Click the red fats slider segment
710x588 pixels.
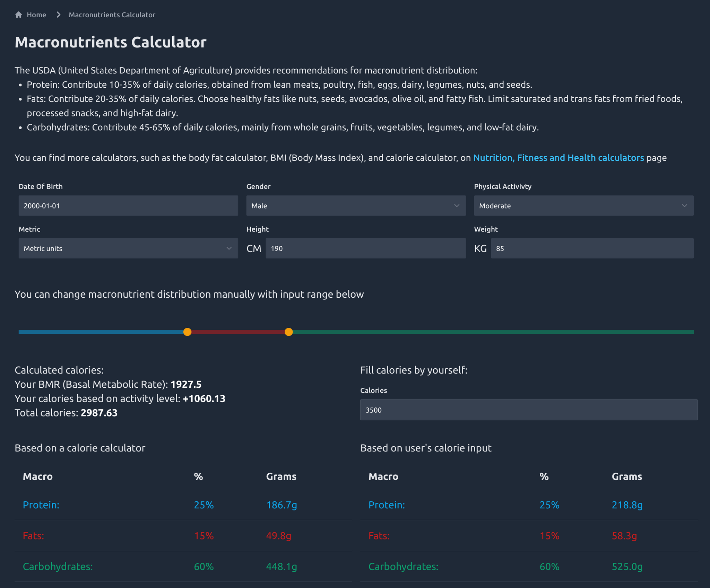click(x=238, y=332)
